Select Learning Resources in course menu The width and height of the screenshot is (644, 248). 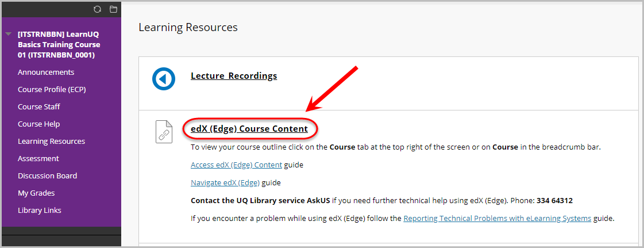tap(51, 141)
